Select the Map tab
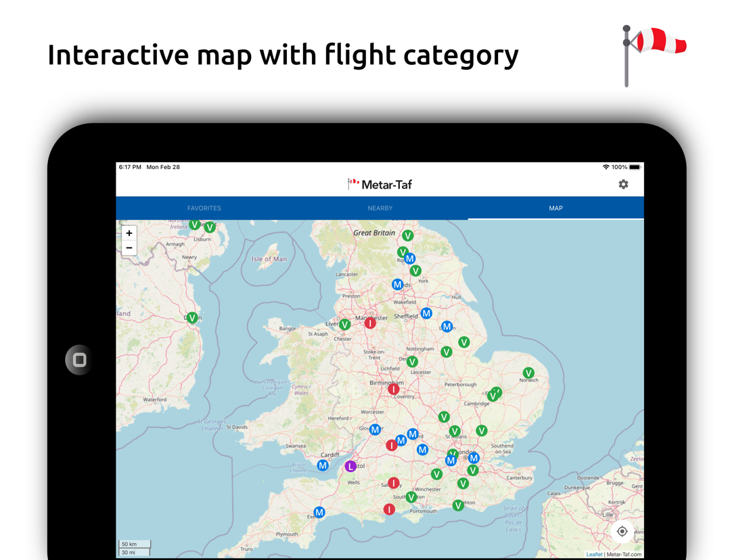The image size is (747, 560). (x=556, y=208)
